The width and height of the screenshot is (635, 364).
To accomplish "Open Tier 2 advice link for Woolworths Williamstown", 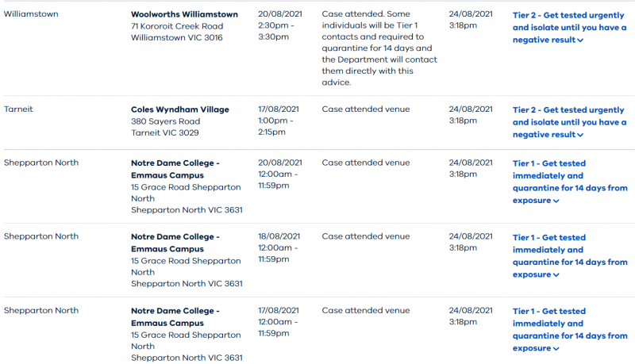I will pos(569,28).
